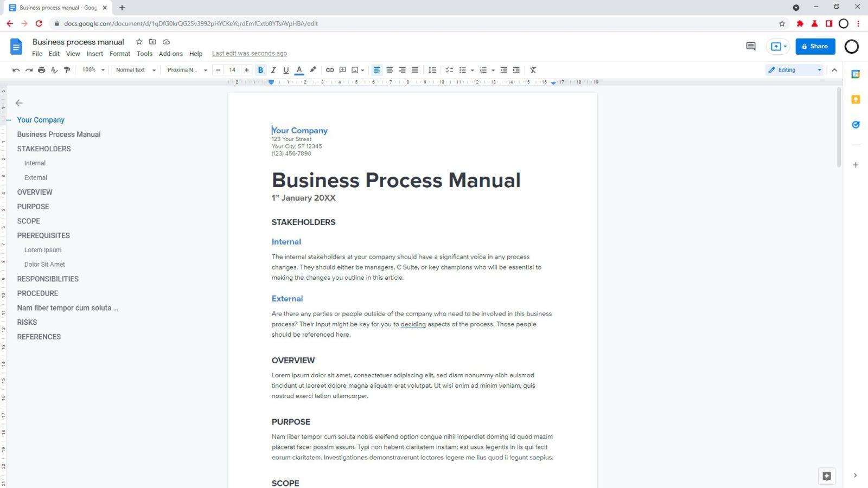Screen dimensions: 868x488
Task: Expand the line spacing options
Action: pos(432,69)
